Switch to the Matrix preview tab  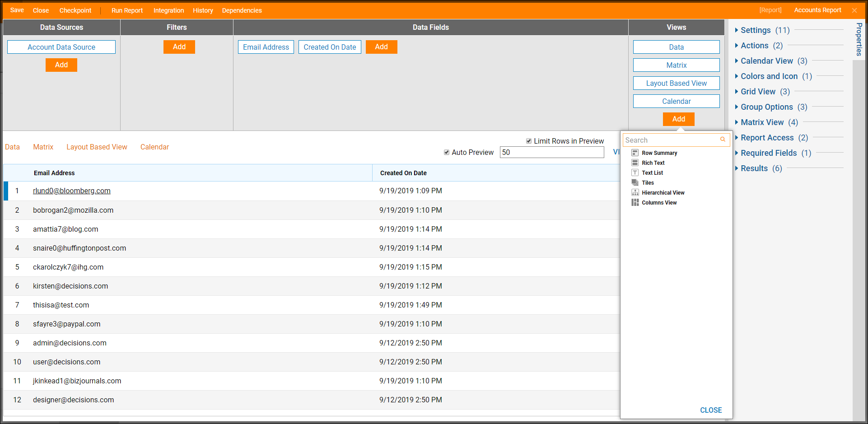43,147
